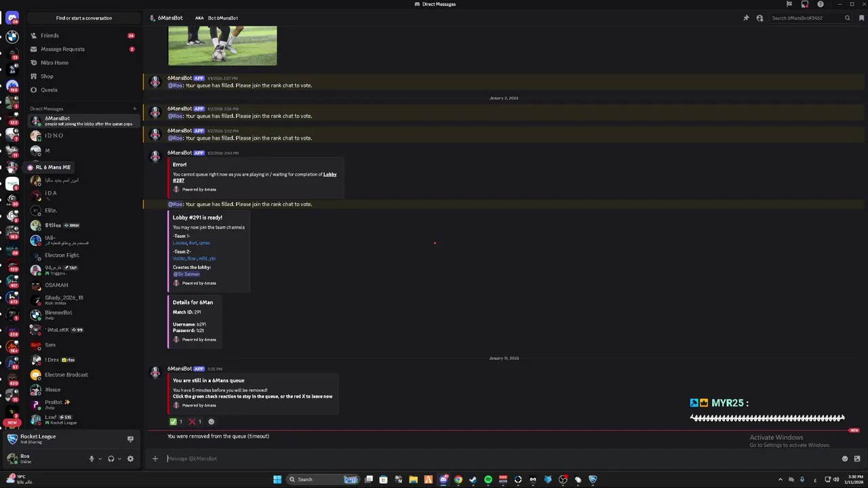Screen dimensions: 868x488
Task: Open the sticker or GIF picker
Action: 857,459
